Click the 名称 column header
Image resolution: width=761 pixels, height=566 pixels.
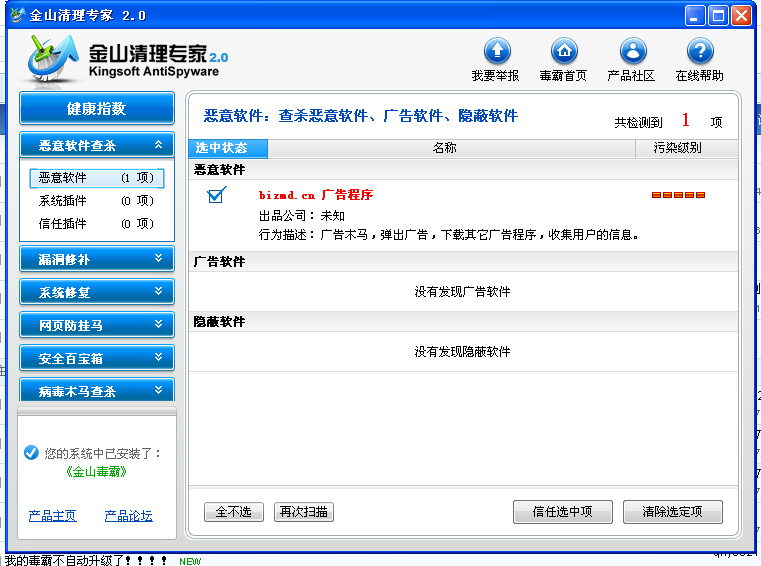click(451, 148)
